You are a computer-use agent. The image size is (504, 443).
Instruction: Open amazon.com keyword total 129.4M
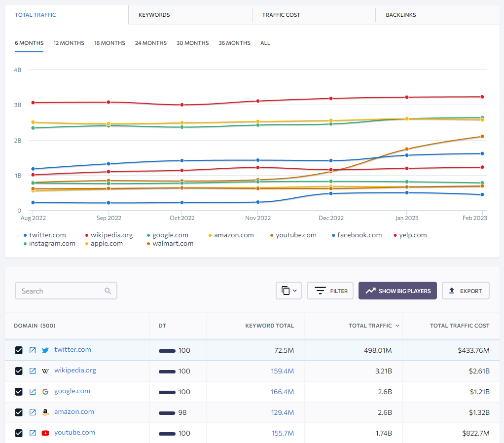(x=282, y=412)
